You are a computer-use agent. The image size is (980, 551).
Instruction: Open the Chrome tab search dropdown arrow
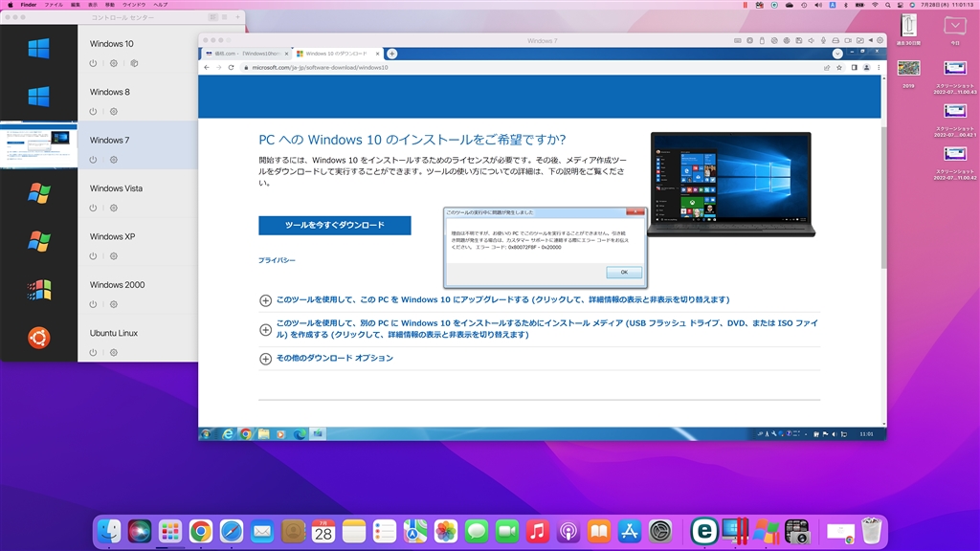(837, 54)
